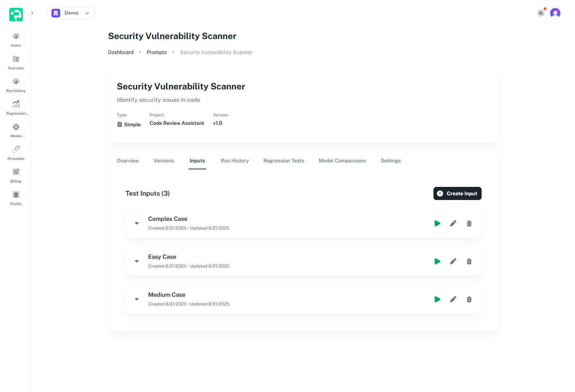Click the Code Review Assistant project name
575x392 pixels.
coord(177,123)
